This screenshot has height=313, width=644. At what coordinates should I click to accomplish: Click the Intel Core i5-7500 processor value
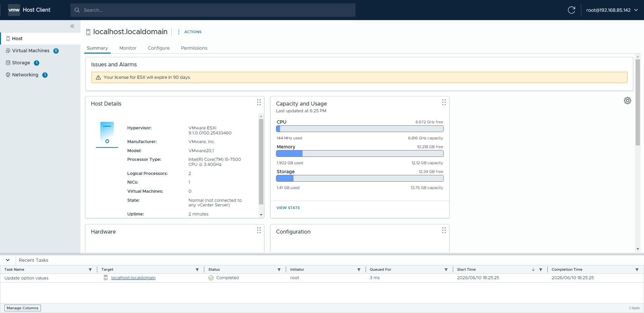pyautogui.click(x=215, y=162)
